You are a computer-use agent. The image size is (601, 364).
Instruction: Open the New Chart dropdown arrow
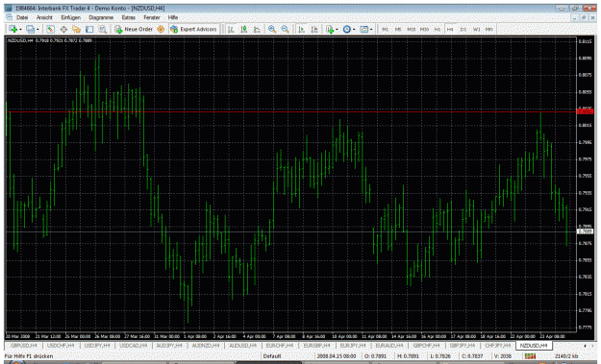click(x=20, y=30)
